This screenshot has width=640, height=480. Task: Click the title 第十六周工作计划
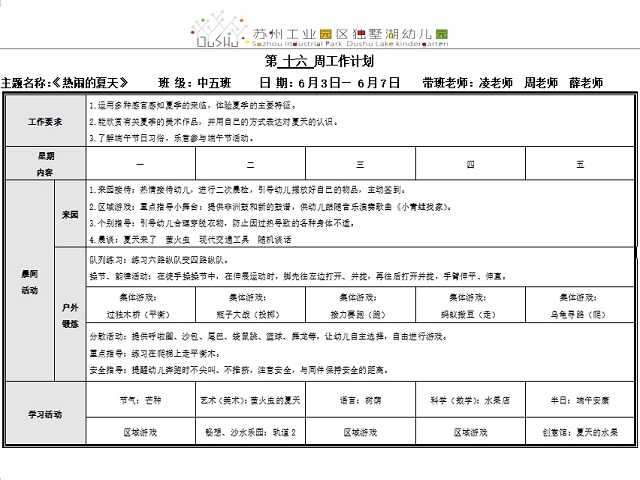[320, 66]
